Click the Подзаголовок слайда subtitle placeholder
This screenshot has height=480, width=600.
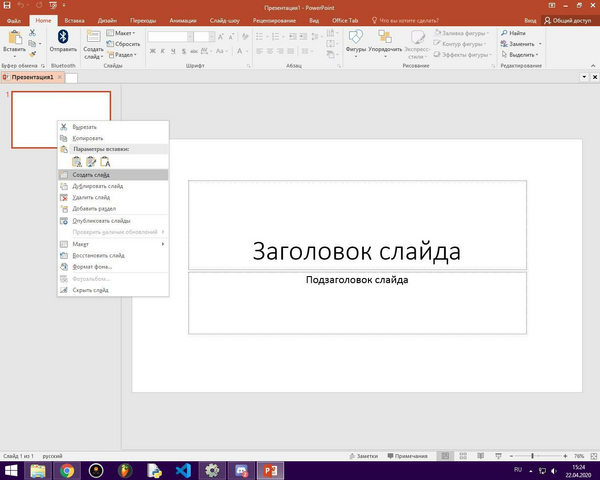tap(357, 303)
